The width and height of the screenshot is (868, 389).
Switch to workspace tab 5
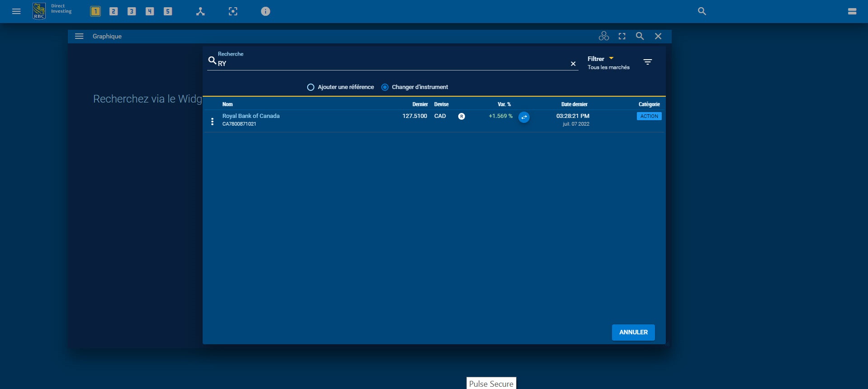168,11
